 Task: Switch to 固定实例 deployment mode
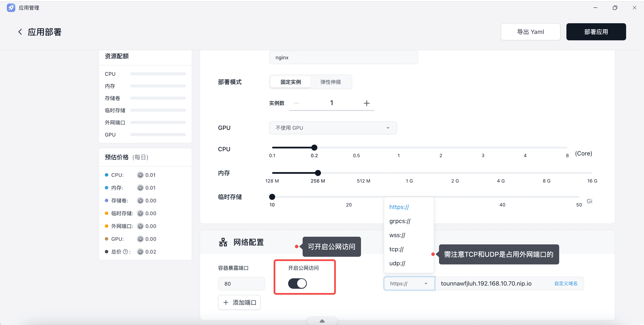click(290, 82)
